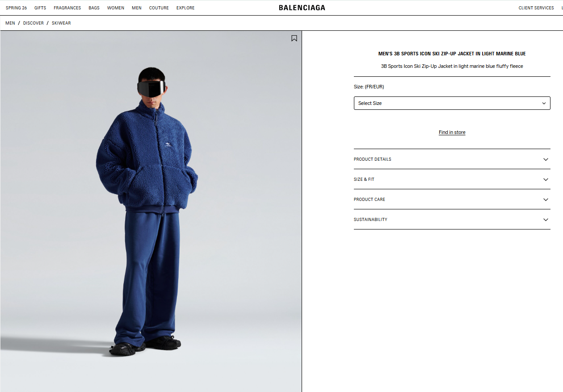Open the Product Care accordion
Screen dimensions: 563x392
pyautogui.click(x=452, y=200)
